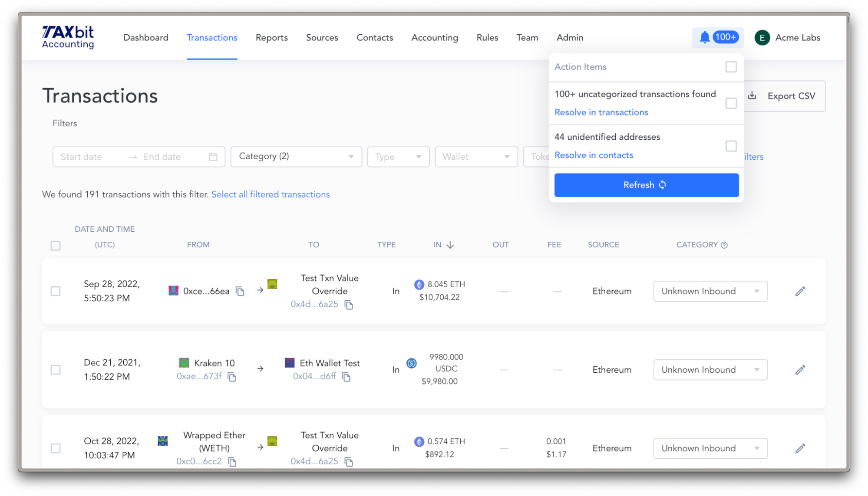The height and width of the screenshot is (496, 868).
Task: Check the 44 unidentified addresses item
Action: (x=731, y=146)
